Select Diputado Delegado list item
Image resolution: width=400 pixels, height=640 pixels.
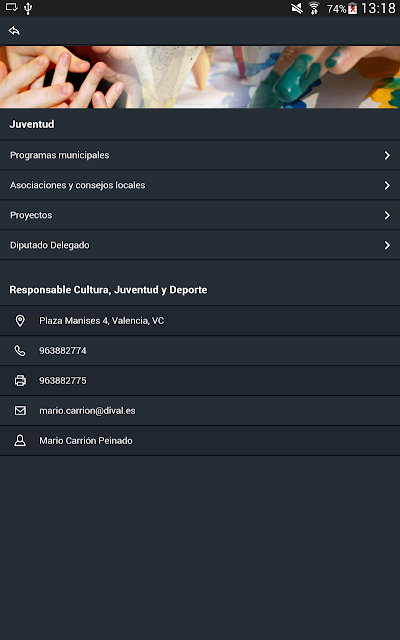coord(200,245)
